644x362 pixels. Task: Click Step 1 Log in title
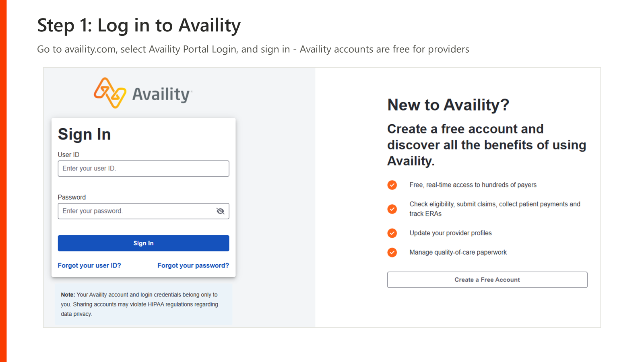pos(139,25)
